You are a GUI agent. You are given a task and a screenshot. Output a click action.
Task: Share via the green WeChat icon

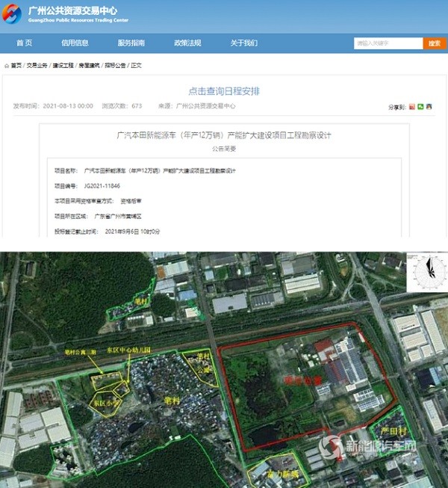pos(420,107)
